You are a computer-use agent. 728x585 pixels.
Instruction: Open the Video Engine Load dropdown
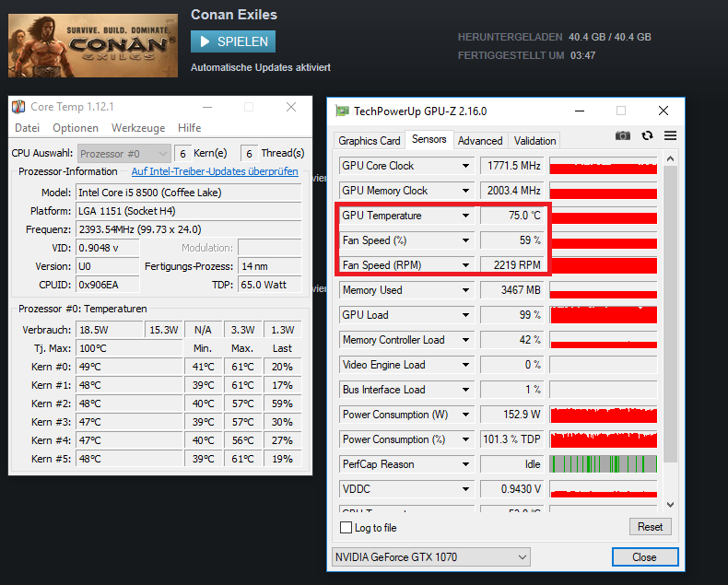point(465,365)
